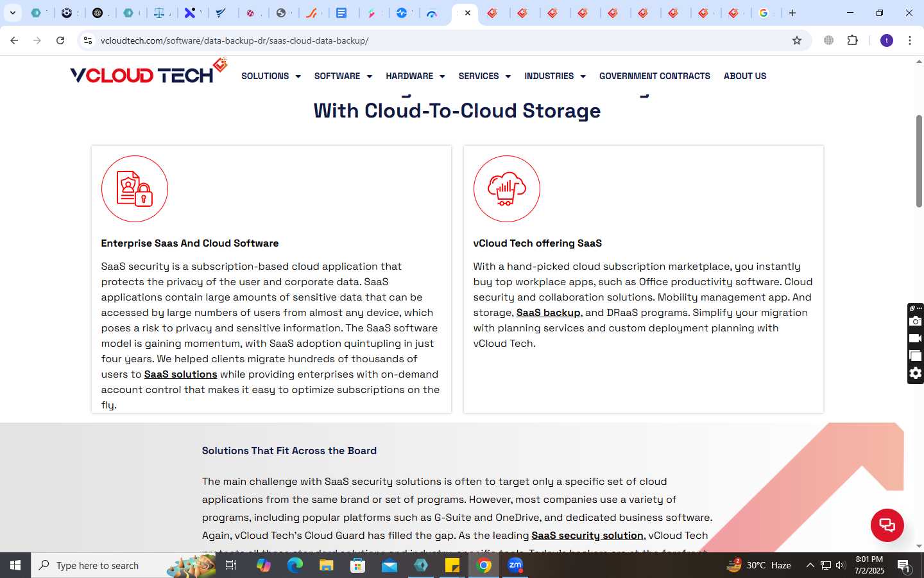
Task: Open the weather 30°C Haze widget
Action: 758,565
